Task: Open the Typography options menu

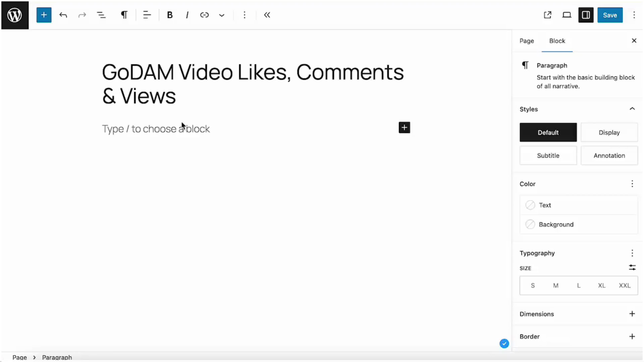Action: (632, 253)
